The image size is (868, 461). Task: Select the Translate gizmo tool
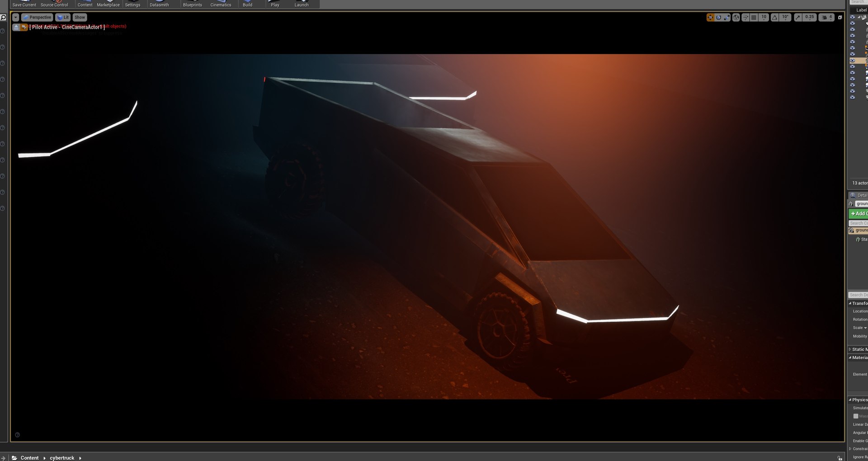(x=710, y=18)
